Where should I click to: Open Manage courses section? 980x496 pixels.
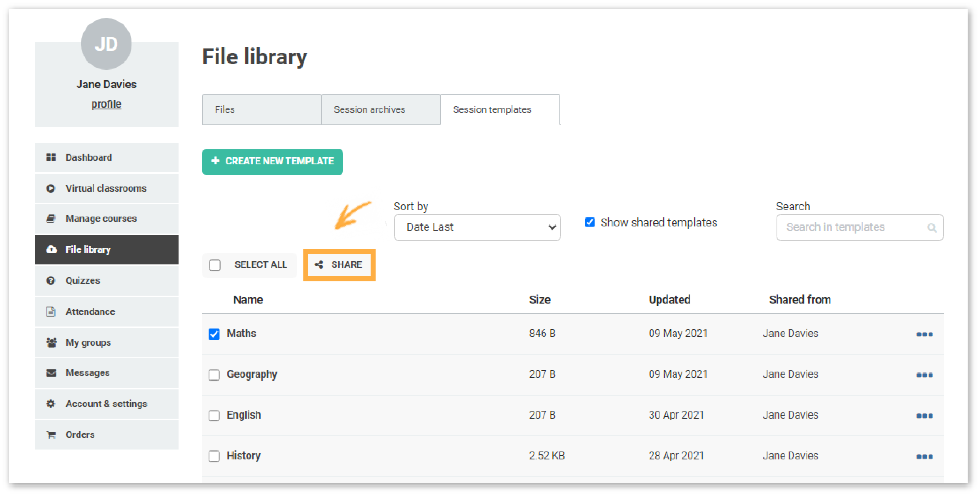[x=107, y=219]
